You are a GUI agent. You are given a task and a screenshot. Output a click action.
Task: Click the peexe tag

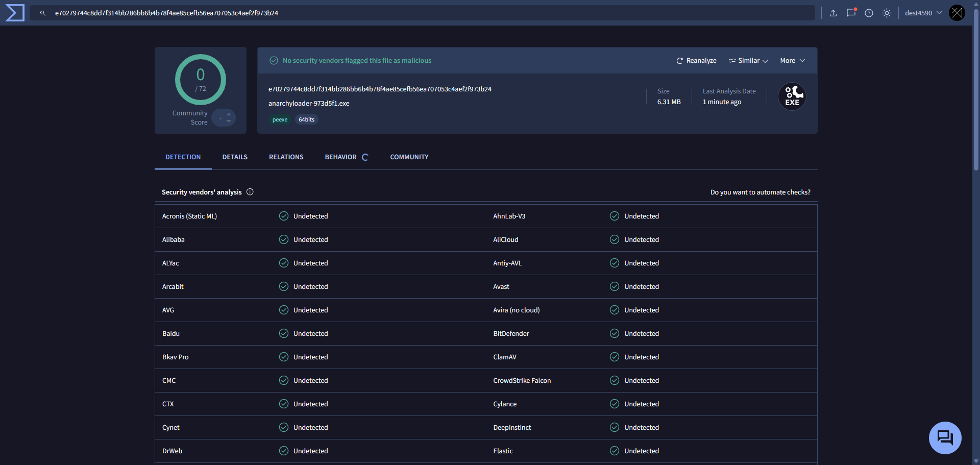tap(280, 119)
